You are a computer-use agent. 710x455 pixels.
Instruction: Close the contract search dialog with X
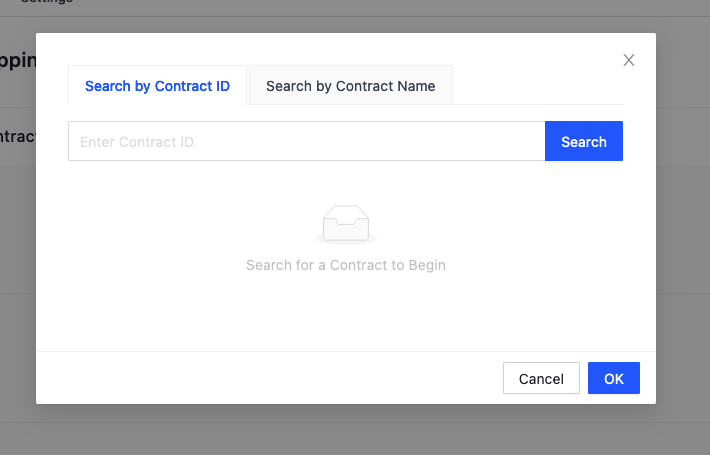[629, 60]
